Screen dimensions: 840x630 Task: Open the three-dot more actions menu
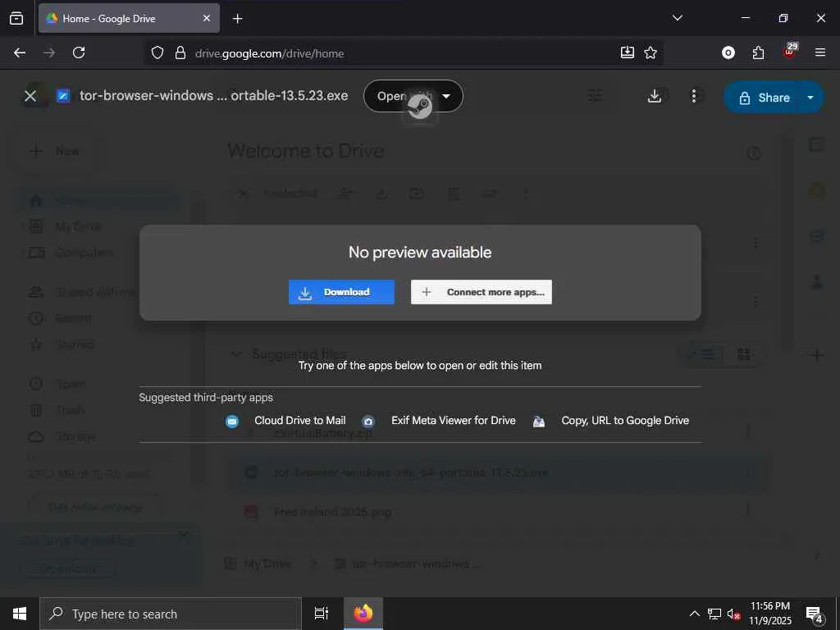coord(694,96)
